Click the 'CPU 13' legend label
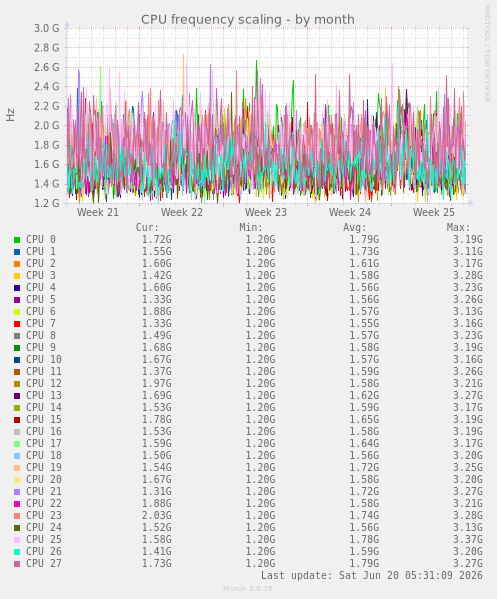 (44, 395)
